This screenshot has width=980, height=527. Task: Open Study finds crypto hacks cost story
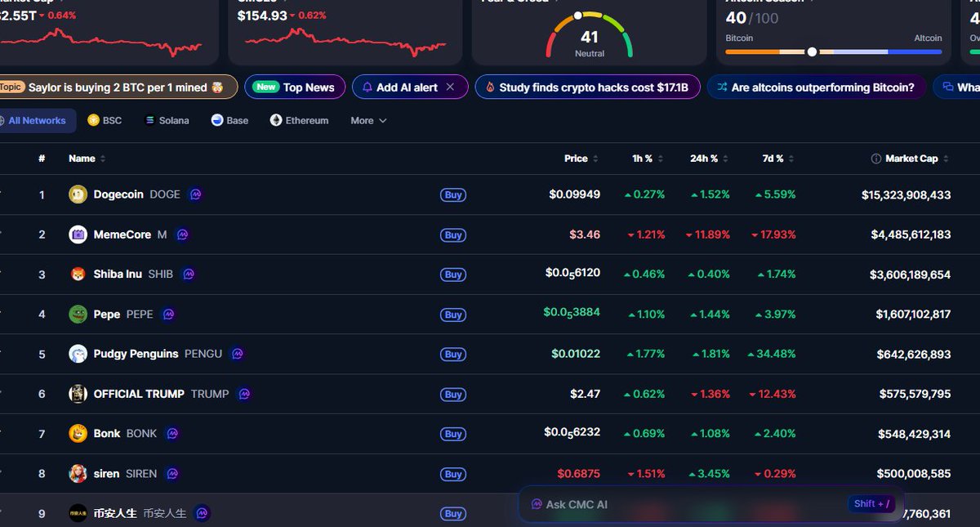pyautogui.click(x=587, y=87)
